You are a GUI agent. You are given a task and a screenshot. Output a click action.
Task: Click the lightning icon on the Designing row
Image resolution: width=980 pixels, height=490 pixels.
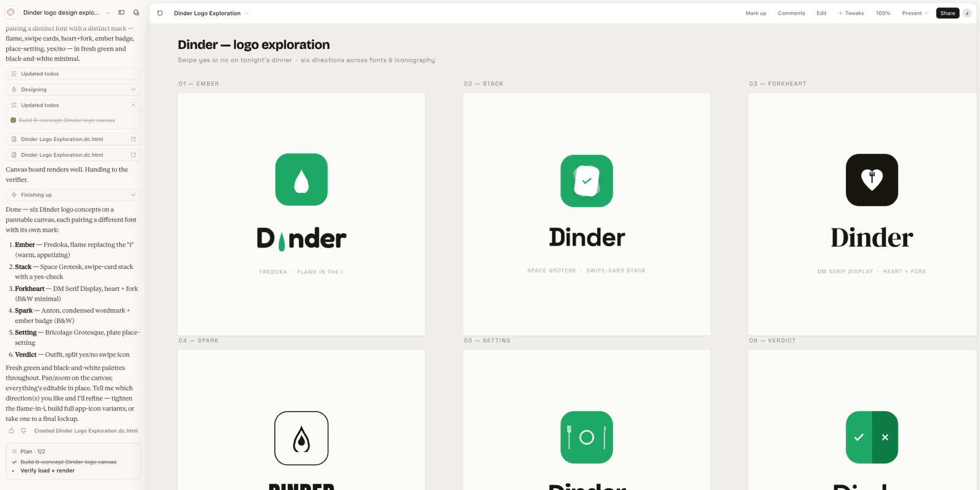click(14, 89)
